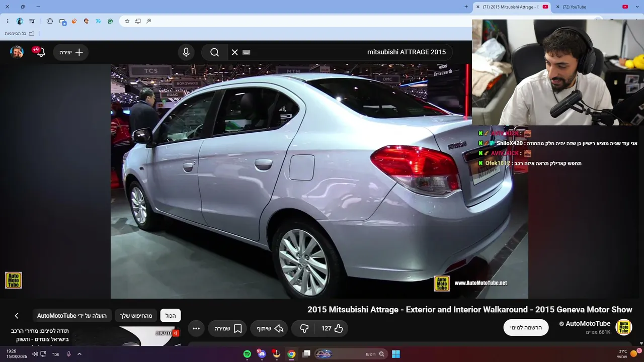
Task: Open a new browser tab
Action: point(466,7)
